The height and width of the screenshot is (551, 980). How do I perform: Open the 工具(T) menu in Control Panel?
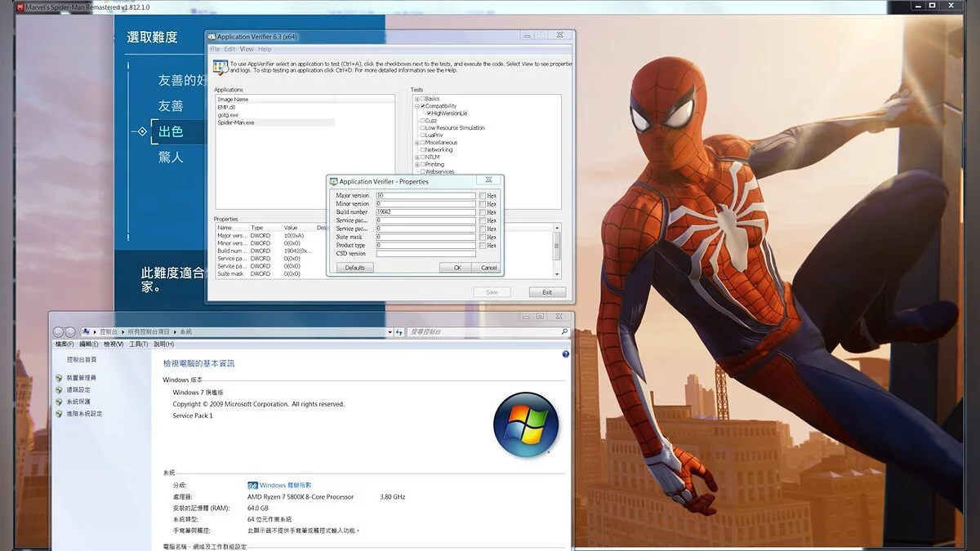[x=138, y=344]
